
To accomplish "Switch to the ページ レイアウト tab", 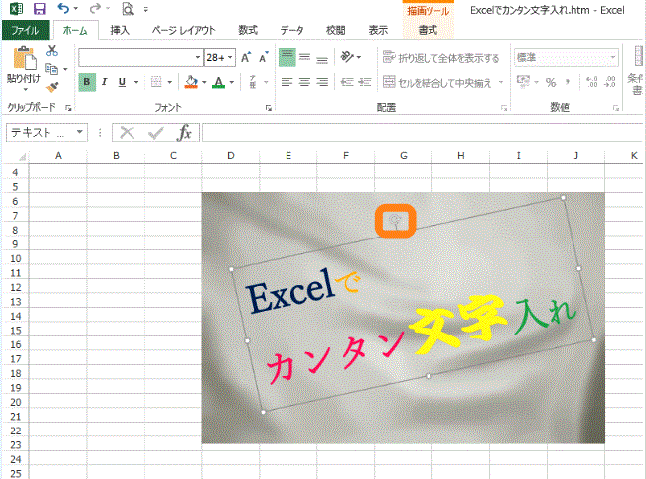I will click(184, 30).
